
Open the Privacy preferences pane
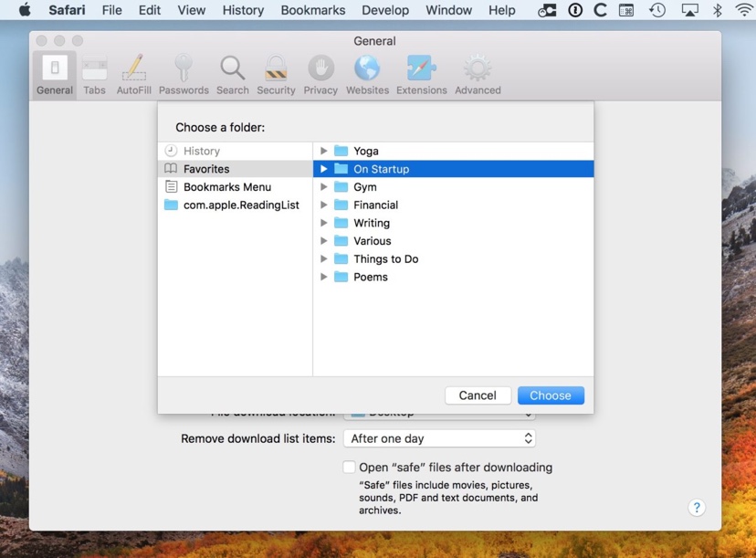tap(320, 75)
